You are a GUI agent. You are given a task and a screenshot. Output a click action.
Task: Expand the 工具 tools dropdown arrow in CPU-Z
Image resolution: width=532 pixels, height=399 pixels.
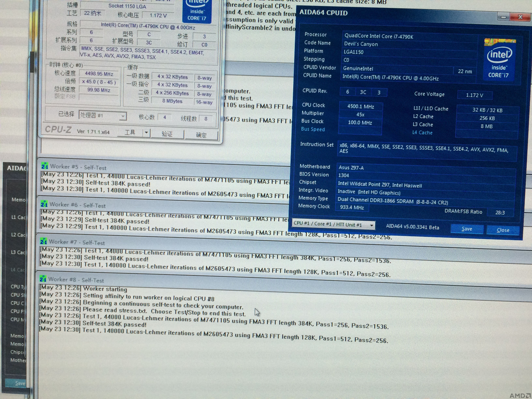pos(146,133)
